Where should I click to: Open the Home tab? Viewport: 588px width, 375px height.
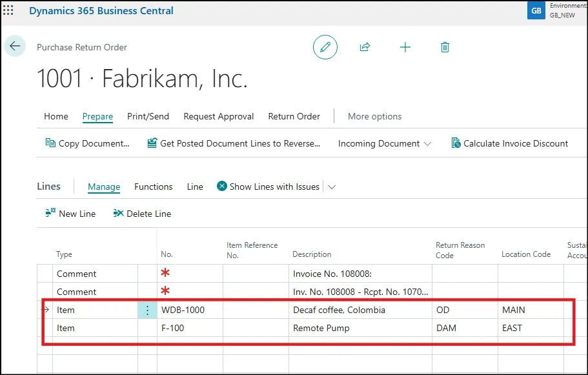[x=56, y=116]
